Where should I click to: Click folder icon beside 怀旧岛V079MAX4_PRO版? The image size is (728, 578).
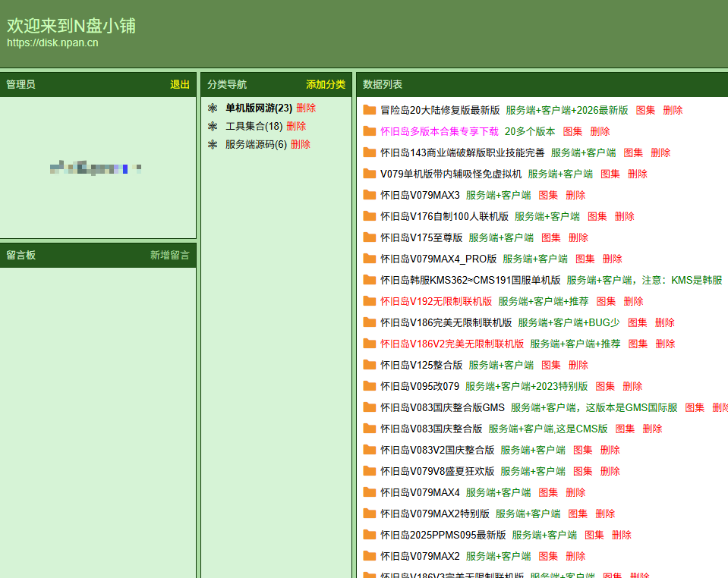tap(370, 259)
